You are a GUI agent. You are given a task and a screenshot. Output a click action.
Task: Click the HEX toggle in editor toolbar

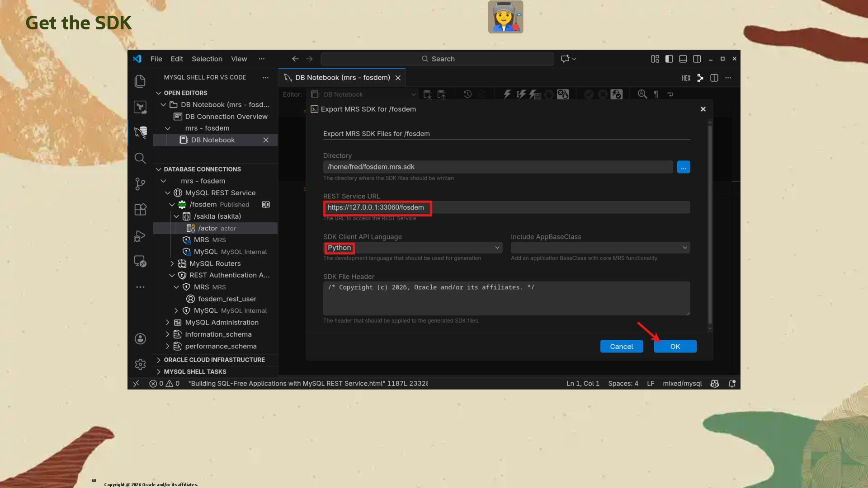point(686,78)
